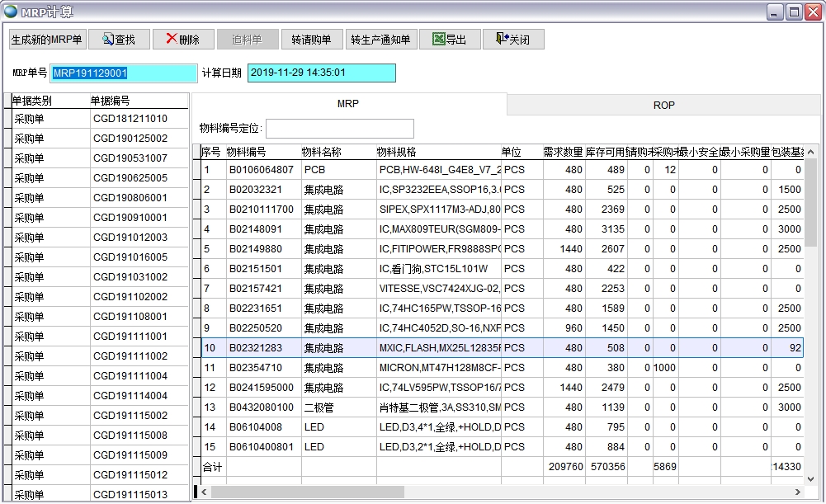Click the 转请购单 toolbar button
Image resolution: width=826 pixels, height=504 pixels.
[312, 39]
